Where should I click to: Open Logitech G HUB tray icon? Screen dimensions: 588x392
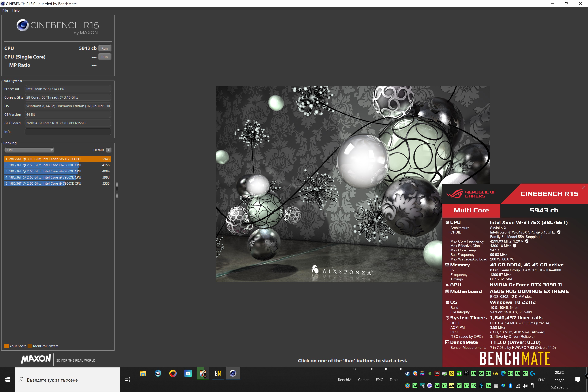533,373
